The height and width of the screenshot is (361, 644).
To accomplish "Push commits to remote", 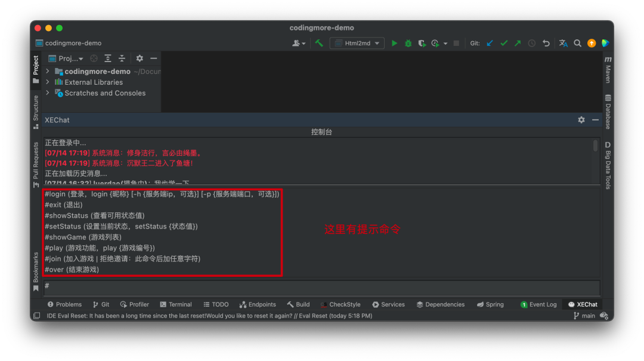I will [x=518, y=43].
